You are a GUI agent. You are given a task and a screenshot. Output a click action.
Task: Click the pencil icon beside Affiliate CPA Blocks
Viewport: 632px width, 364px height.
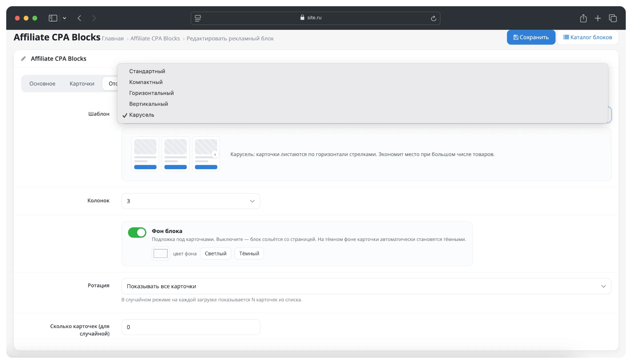[x=23, y=59]
